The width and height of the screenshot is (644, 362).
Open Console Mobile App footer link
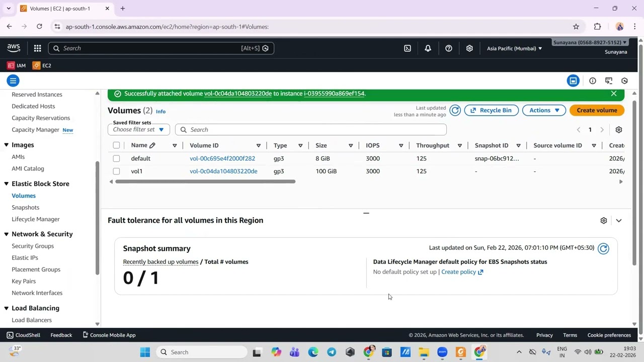pos(109,335)
